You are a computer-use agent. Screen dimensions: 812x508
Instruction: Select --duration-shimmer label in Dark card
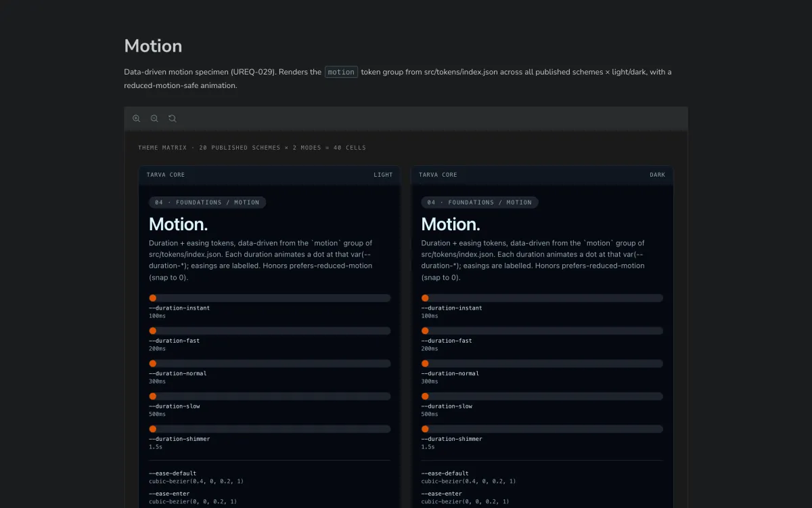pos(452,439)
